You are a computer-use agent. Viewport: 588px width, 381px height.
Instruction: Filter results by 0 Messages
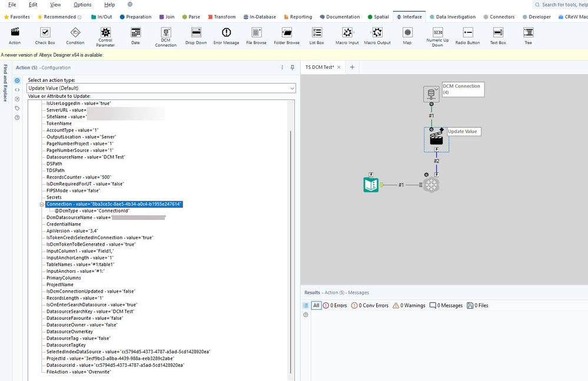click(x=446, y=306)
